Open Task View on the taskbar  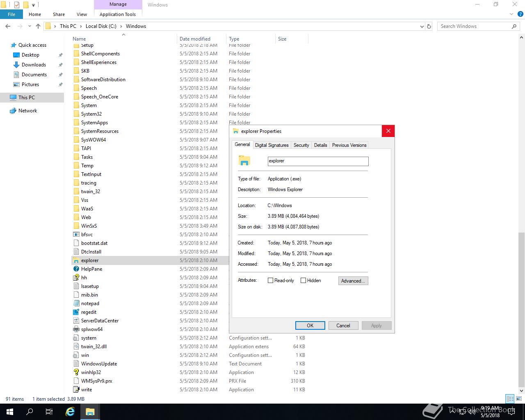click(x=49, y=412)
